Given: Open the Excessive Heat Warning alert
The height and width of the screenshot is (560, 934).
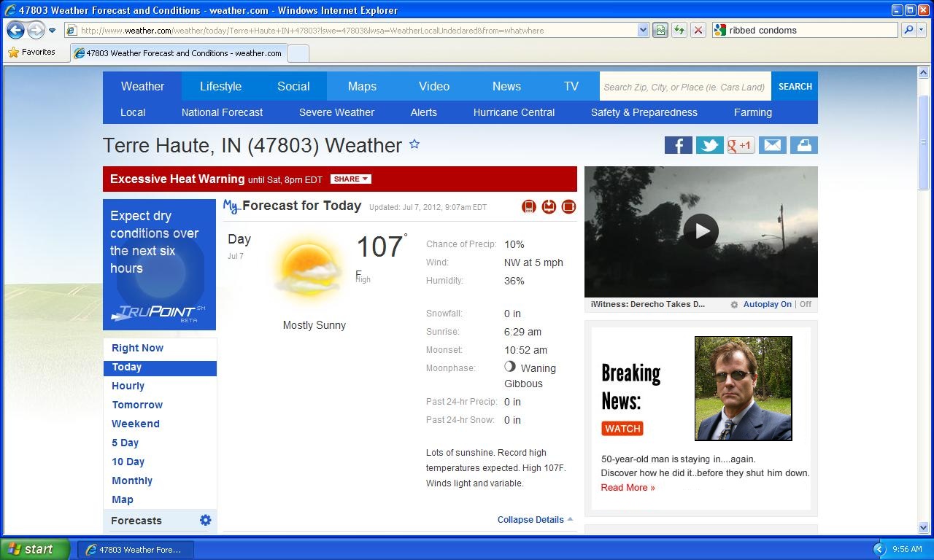Looking at the screenshot, I should click(177, 179).
